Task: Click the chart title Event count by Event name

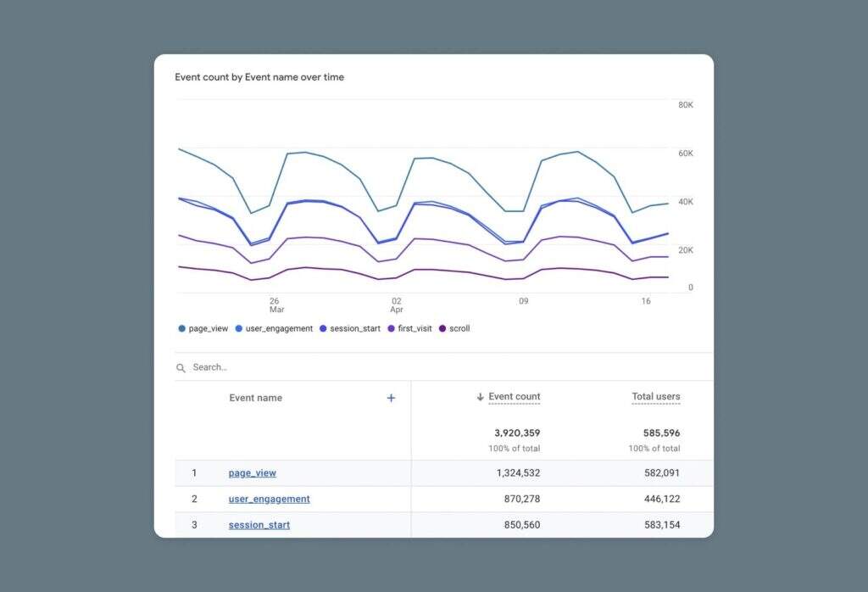Action: (259, 77)
